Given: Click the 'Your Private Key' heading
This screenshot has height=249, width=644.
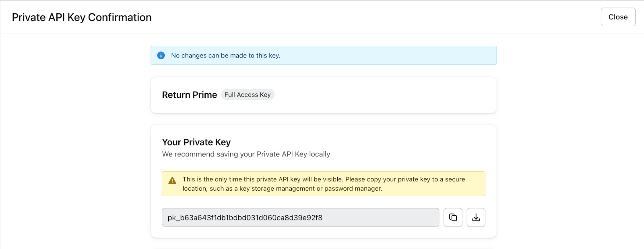Looking at the screenshot, I should (x=196, y=142).
